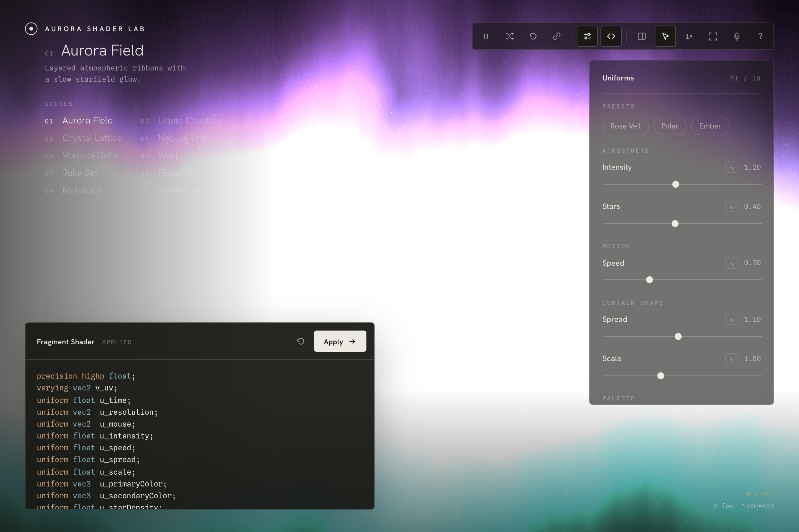This screenshot has height=532, width=799.
Task: Click the shuffle scenes icon
Action: [x=509, y=36]
